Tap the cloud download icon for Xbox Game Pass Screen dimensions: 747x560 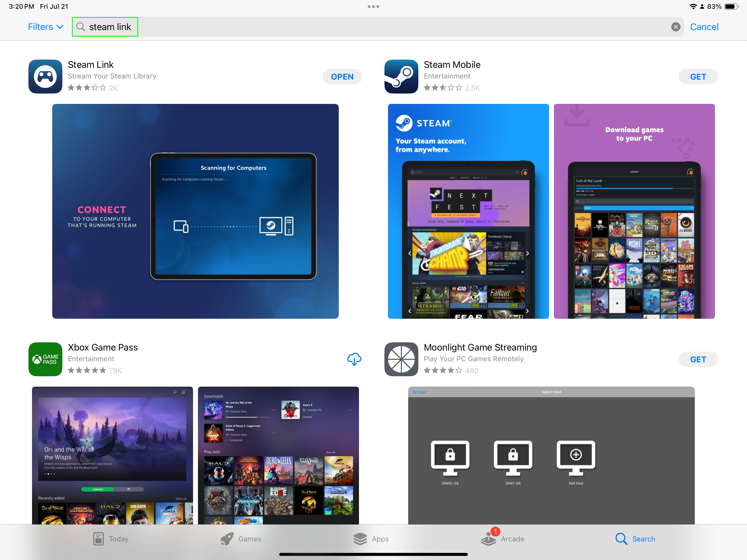pos(354,359)
